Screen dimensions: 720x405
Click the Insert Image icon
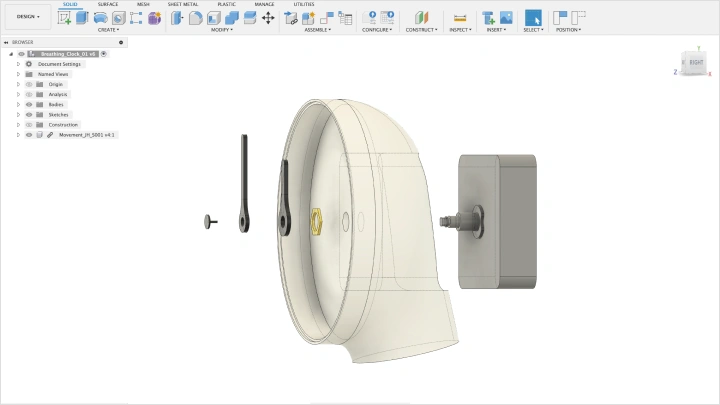(x=506, y=18)
